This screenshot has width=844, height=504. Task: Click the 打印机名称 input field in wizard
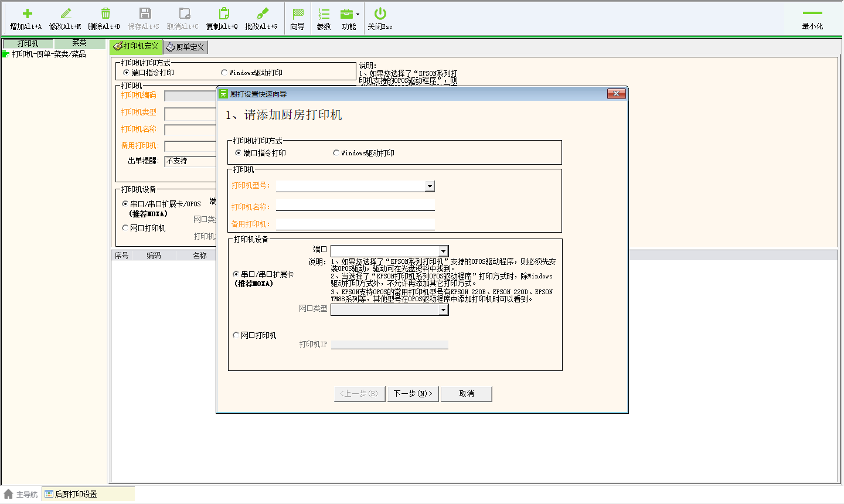pos(355,206)
